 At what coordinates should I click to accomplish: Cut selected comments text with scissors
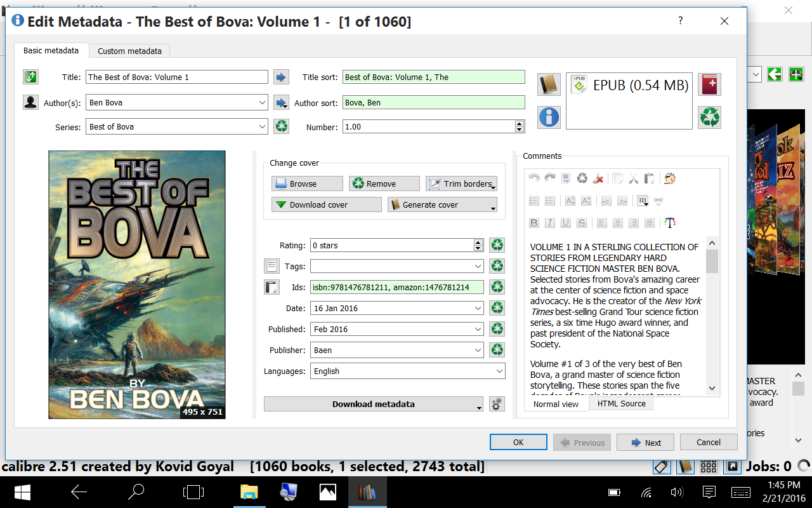click(x=633, y=179)
